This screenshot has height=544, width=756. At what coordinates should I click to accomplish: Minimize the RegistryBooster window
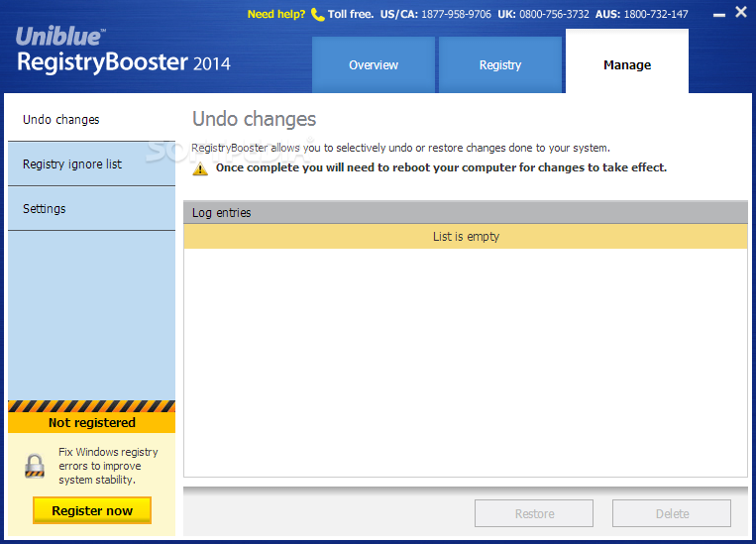point(719,15)
